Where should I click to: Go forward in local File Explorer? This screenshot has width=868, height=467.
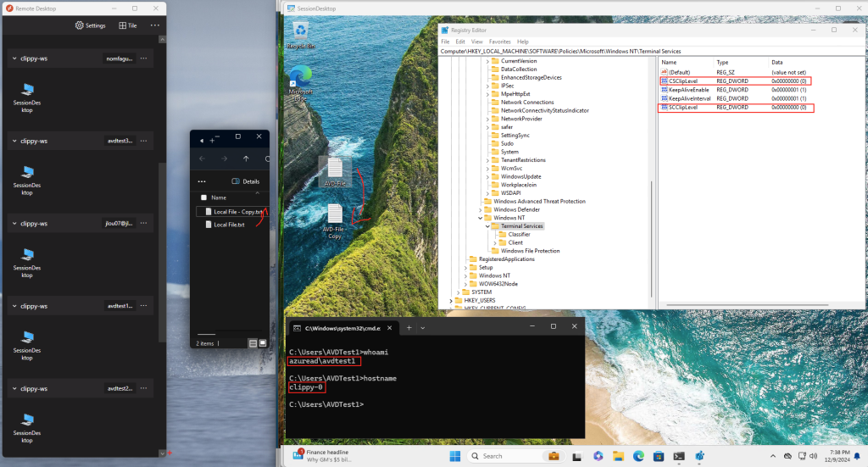tap(224, 158)
